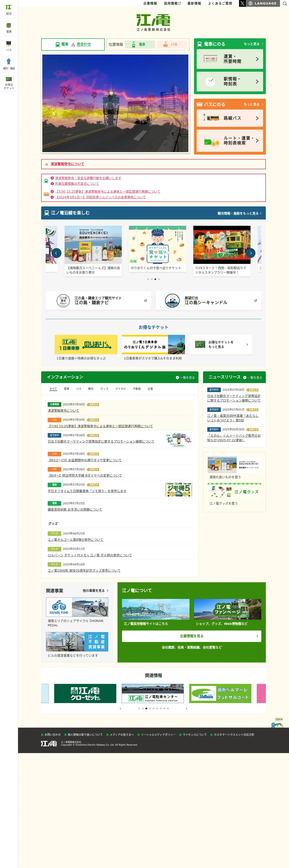289x868 pixels.
Task: Open 羽田空港リムジンバスの全便運休 notice
Action: tap(100, 197)
